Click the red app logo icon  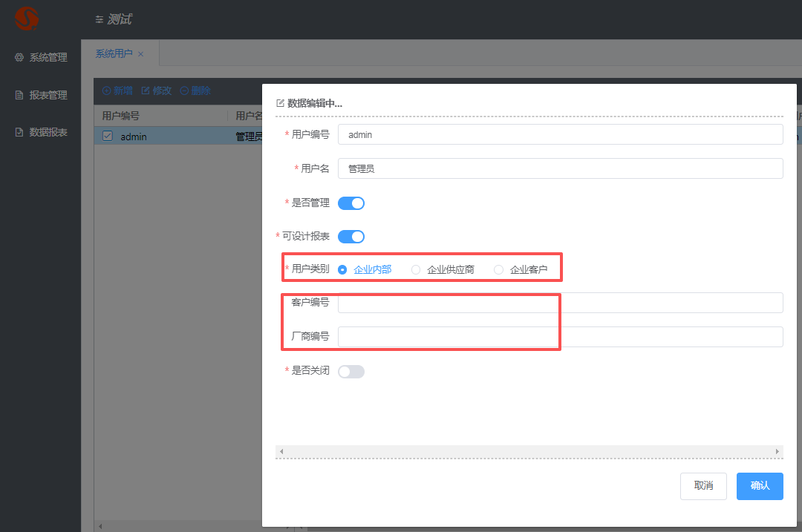click(x=27, y=19)
